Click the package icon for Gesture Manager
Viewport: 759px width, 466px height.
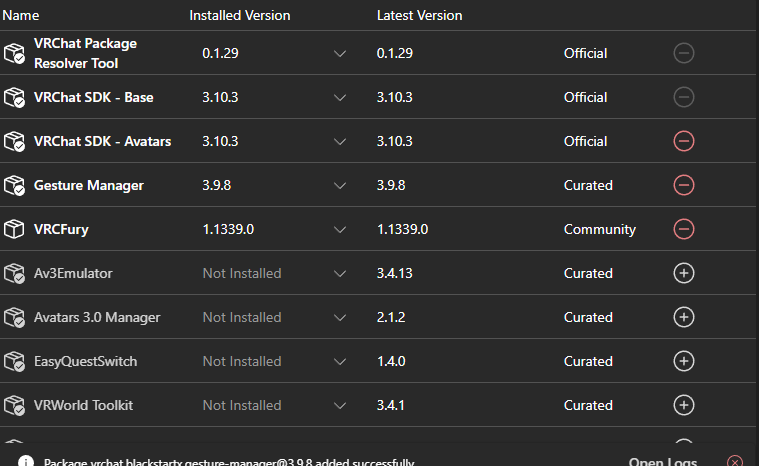tap(14, 185)
